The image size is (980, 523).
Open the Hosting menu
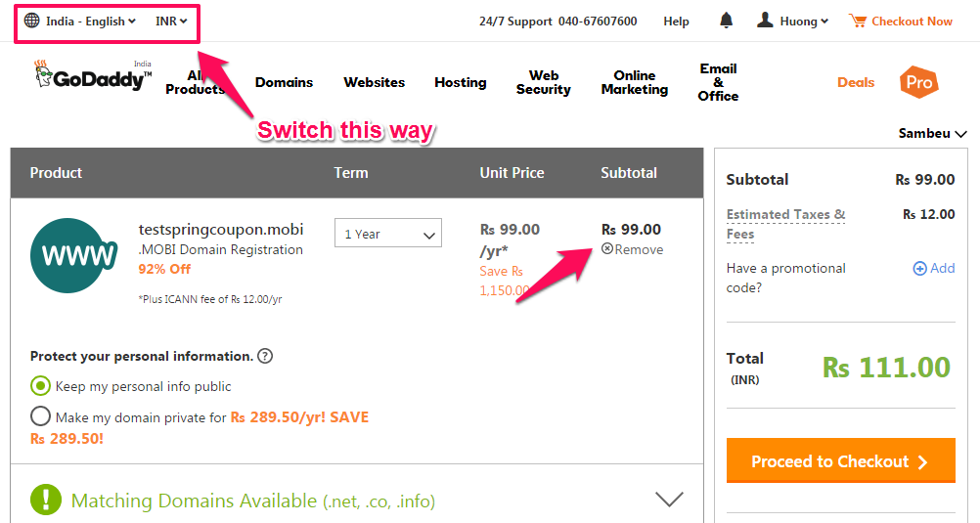point(461,82)
